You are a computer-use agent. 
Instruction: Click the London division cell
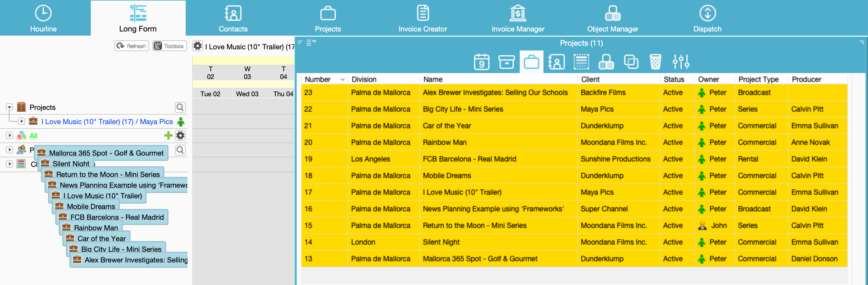(x=384, y=242)
